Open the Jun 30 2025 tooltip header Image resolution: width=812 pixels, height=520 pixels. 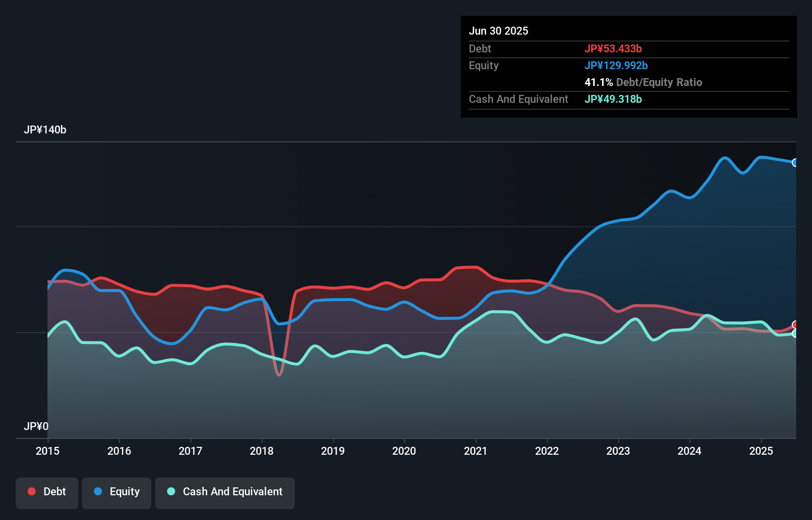(x=498, y=31)
